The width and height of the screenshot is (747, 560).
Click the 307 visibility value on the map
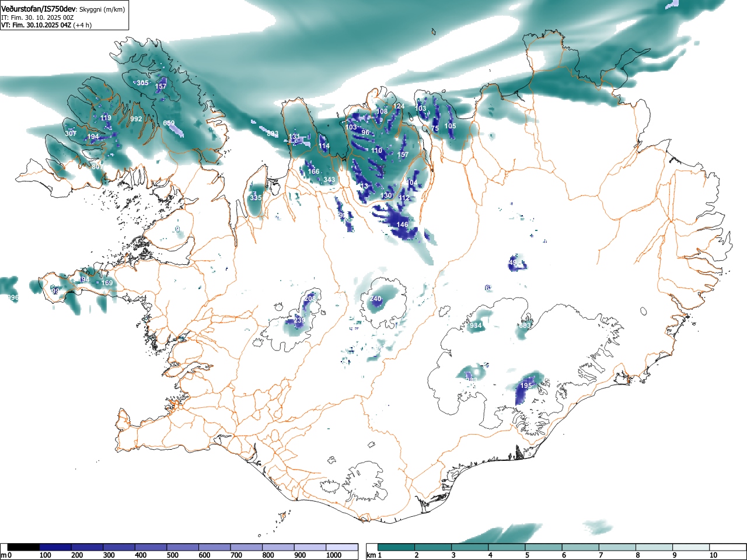(71, 134)
